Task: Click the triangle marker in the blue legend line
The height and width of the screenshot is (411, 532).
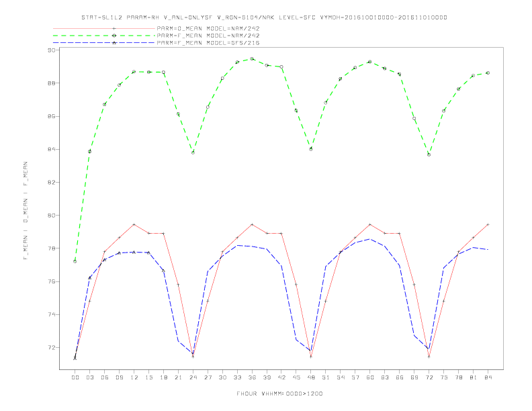Action: 114,43
